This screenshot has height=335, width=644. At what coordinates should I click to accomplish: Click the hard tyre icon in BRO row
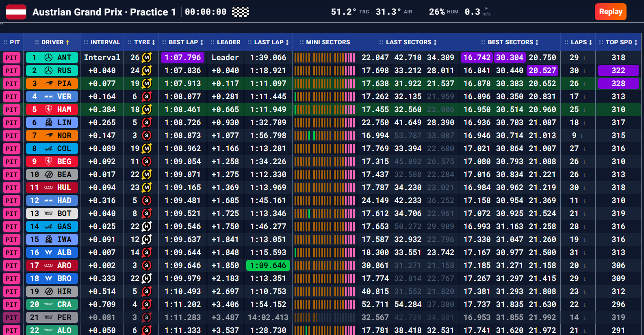[x=147, y=279]
